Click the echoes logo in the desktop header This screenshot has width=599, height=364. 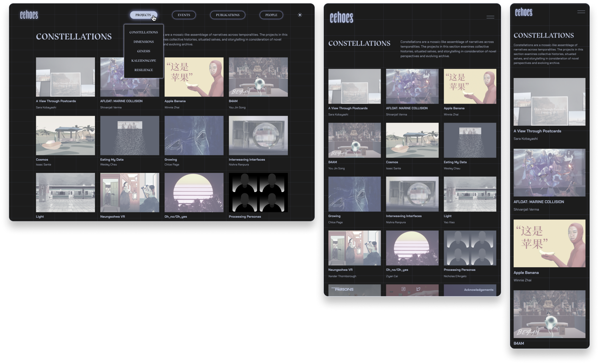point(29,15)
